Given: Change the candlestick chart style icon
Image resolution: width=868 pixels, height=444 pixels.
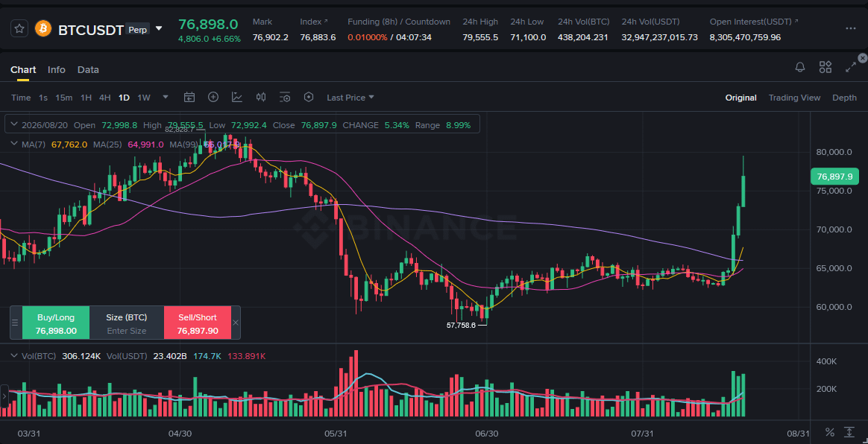Looking at the screenshot, I should tap(261, 98).
